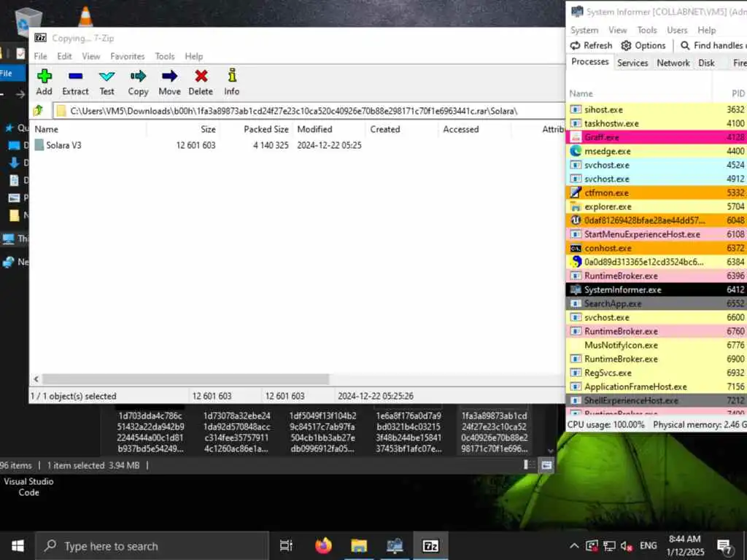Open the Tools menu in 7-Zip
The image size is (747, 560).
(x=165, y=56)
